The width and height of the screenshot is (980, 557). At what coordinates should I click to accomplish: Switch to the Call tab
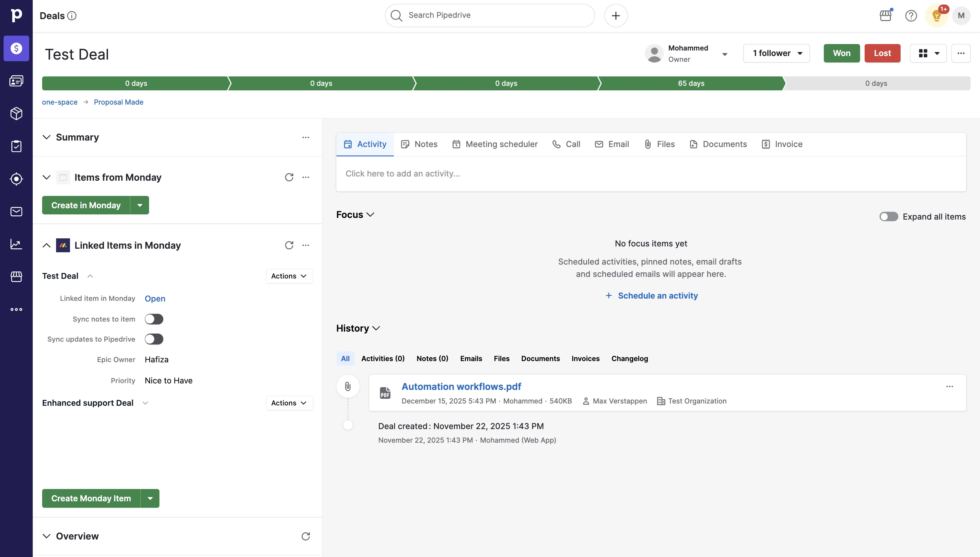(566, 144)
